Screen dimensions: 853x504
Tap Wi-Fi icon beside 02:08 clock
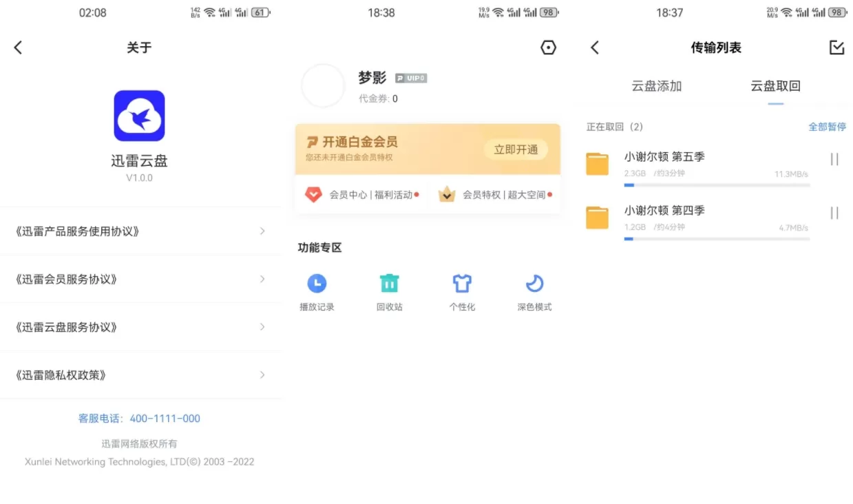pos(210,12)
